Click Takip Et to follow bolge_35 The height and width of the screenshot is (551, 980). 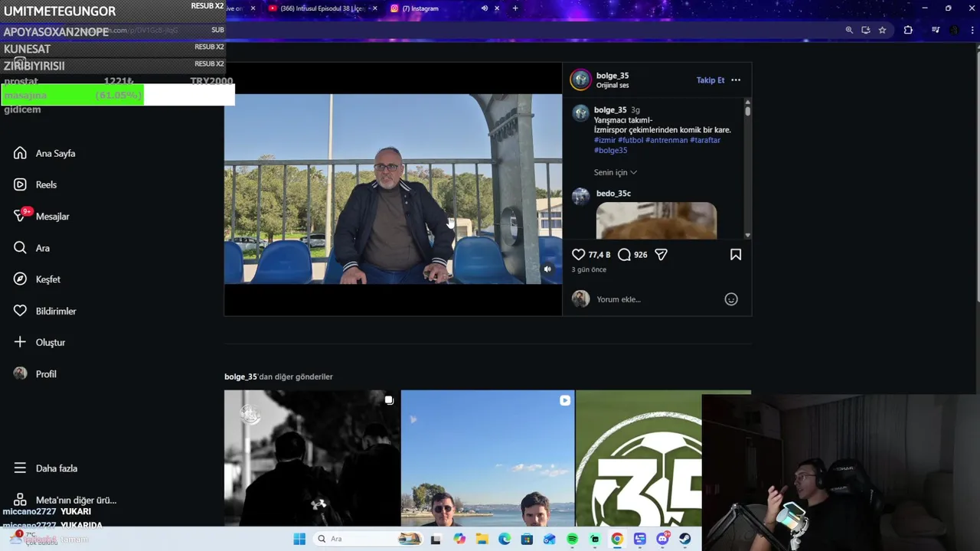(x=710, y=80)
